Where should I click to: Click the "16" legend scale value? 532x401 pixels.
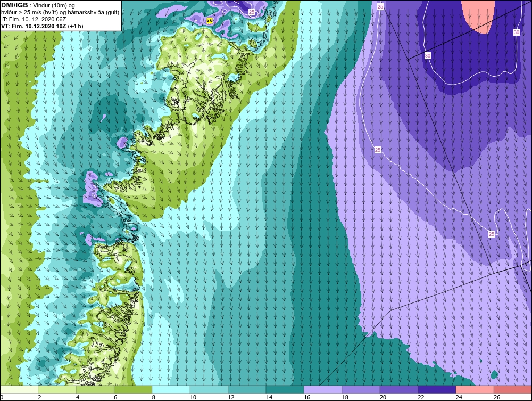(307, 397)
